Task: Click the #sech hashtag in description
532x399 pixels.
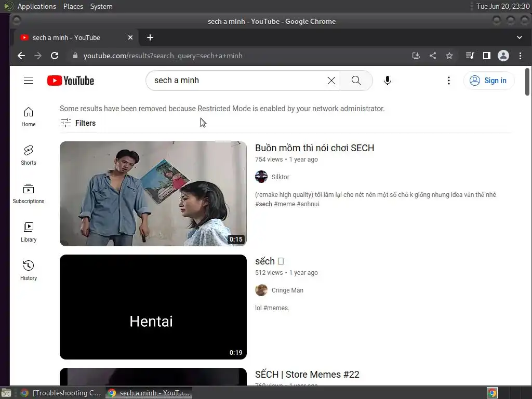Action: [x=263, y=204]
